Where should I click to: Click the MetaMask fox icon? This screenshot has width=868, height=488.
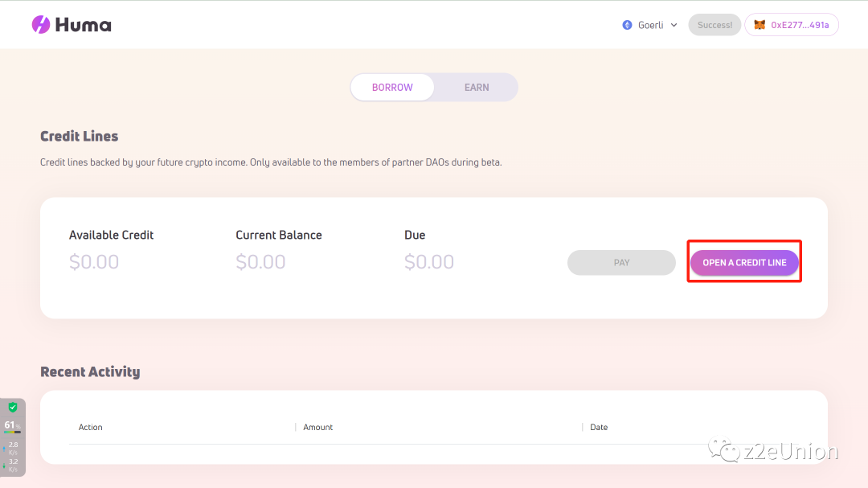point(759,25)
